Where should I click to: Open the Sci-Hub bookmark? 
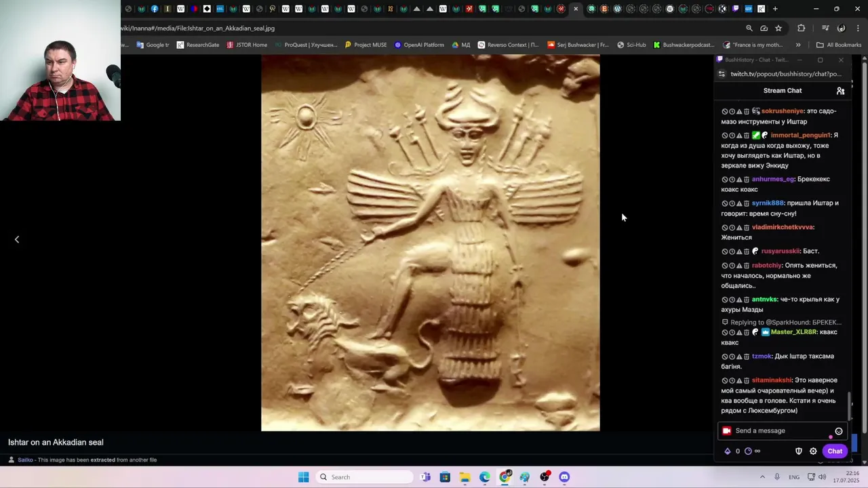coord(631,45)
